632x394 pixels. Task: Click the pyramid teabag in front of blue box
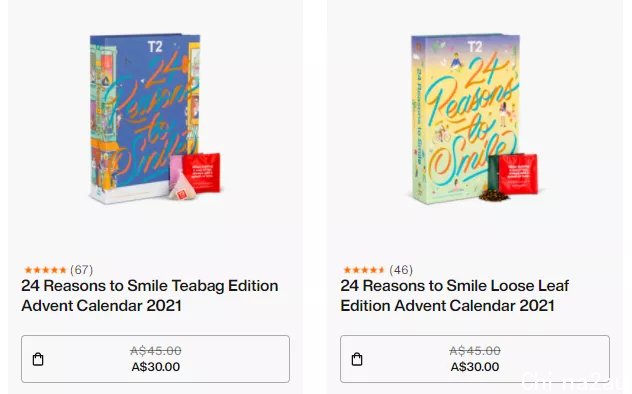pos(182,186)
